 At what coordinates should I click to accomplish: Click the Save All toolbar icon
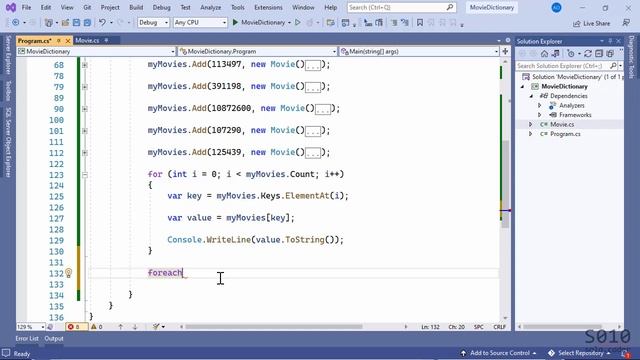click(87, 22)
